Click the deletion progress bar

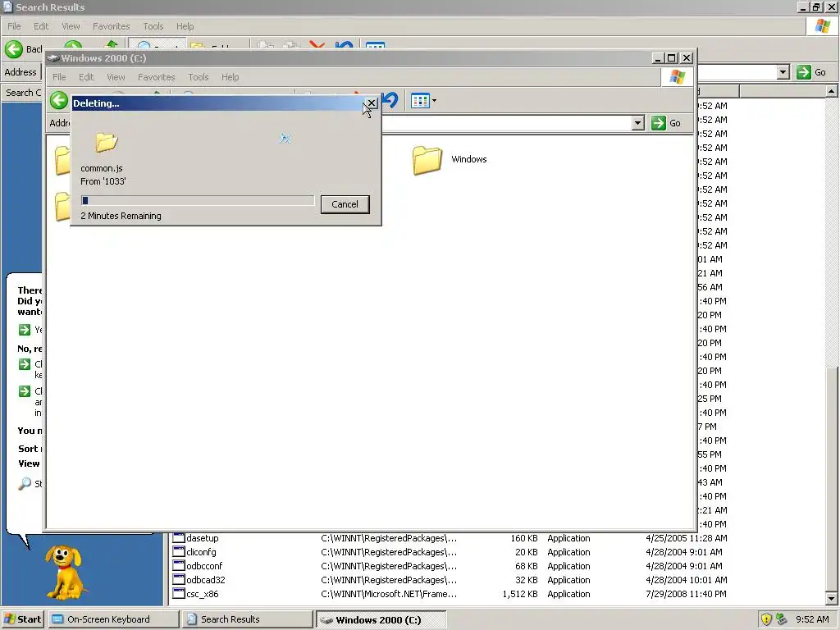[x=197, y=200]
